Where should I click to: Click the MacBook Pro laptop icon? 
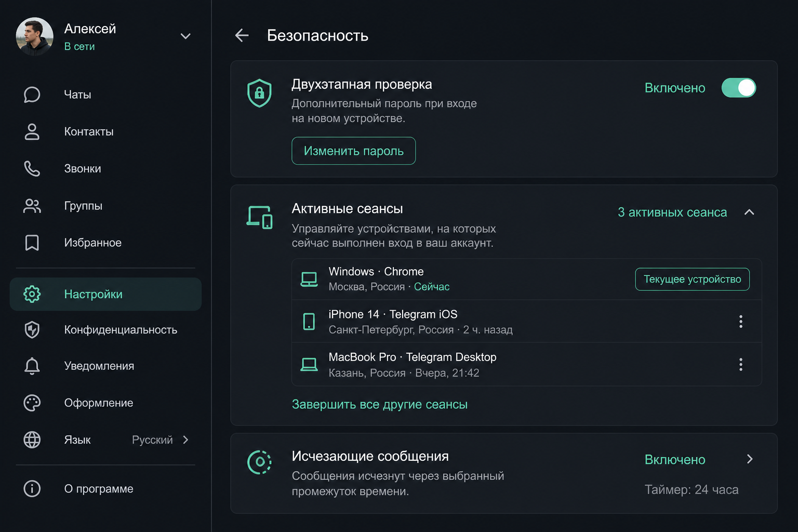[309, 365]
